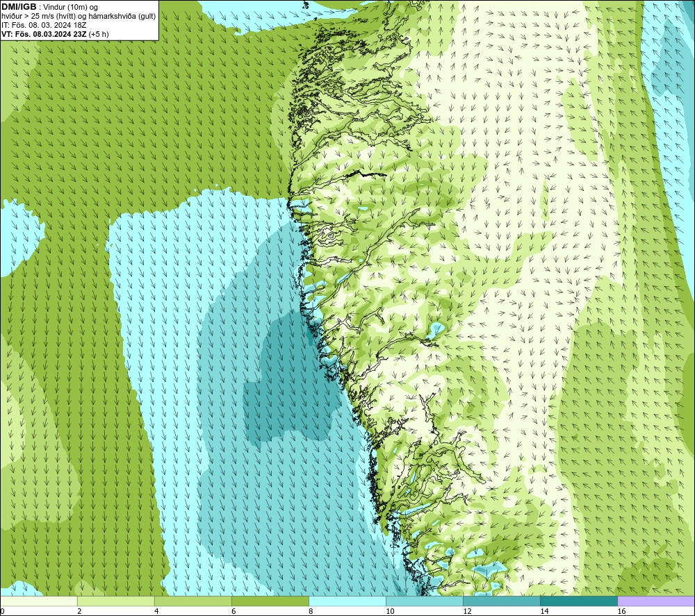
Task: Click the 8–10 m/s light cyan swatch
Action: point(347,601)
